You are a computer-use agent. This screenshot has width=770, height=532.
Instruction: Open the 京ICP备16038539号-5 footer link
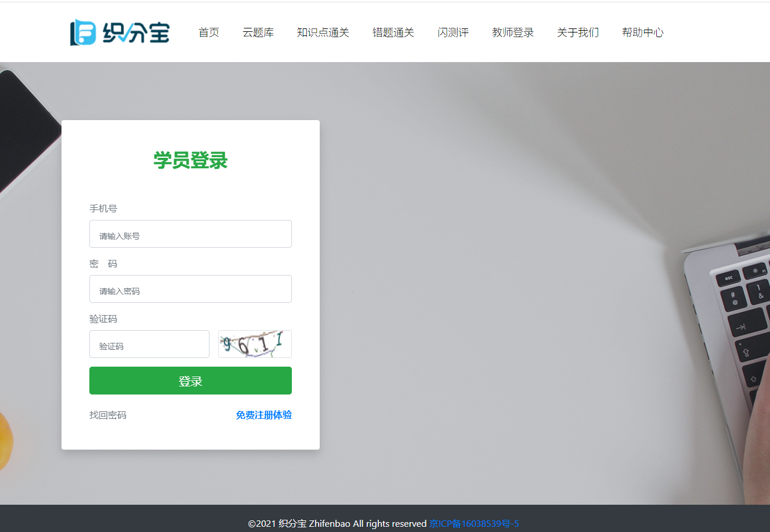coord(474,523)
